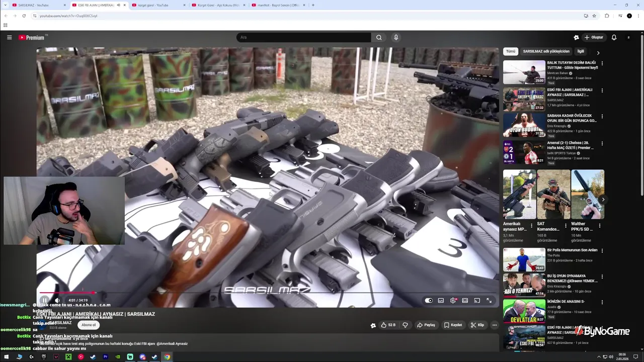644x362 pixels.
Task: Show next shorts with shelf arrow
Action: (x=603, y=200)
